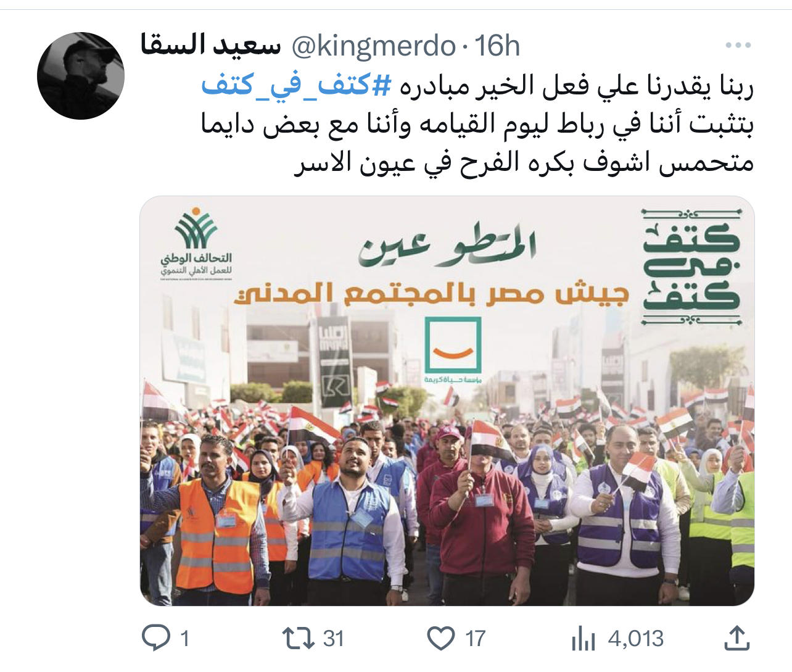Like the tweet with the heart icon
The height and width of the screenshot is (672, 792).
[441, 638]
